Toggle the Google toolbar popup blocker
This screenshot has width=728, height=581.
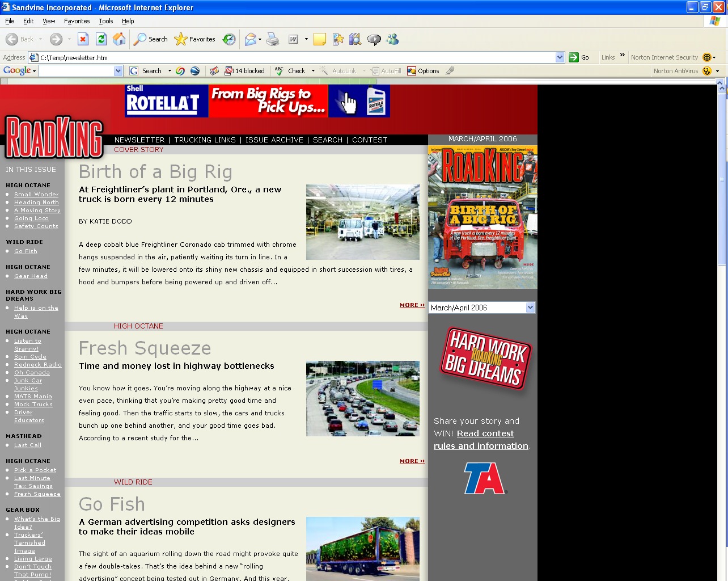click(245, 71)
